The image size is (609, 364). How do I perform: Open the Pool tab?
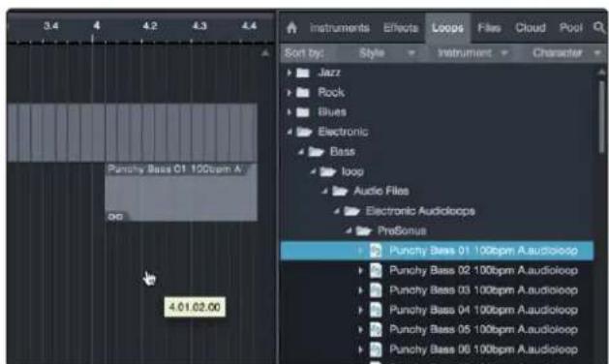(570, 28)
